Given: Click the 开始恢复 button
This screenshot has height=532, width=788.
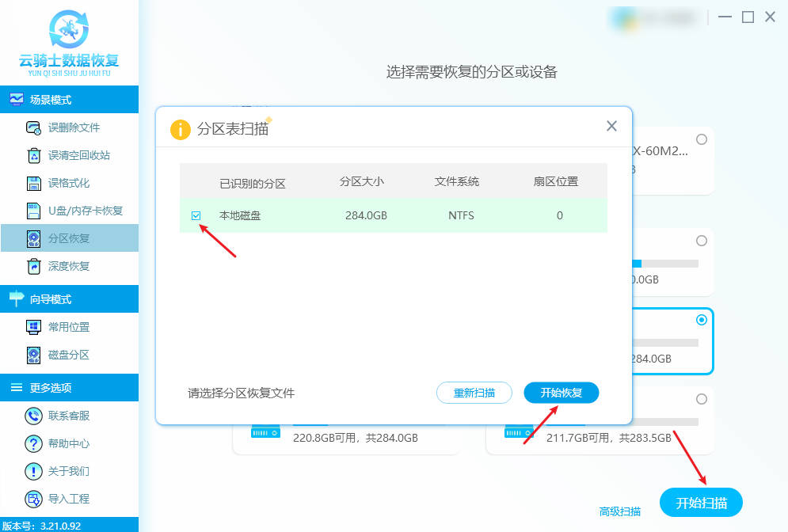Looking at the screenshot, I should click(561, 392).
